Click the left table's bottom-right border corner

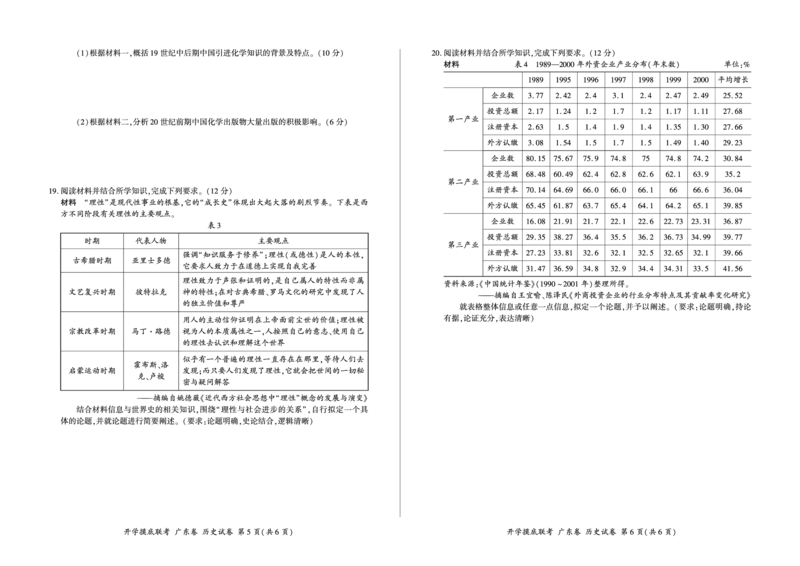click(375, 391)
